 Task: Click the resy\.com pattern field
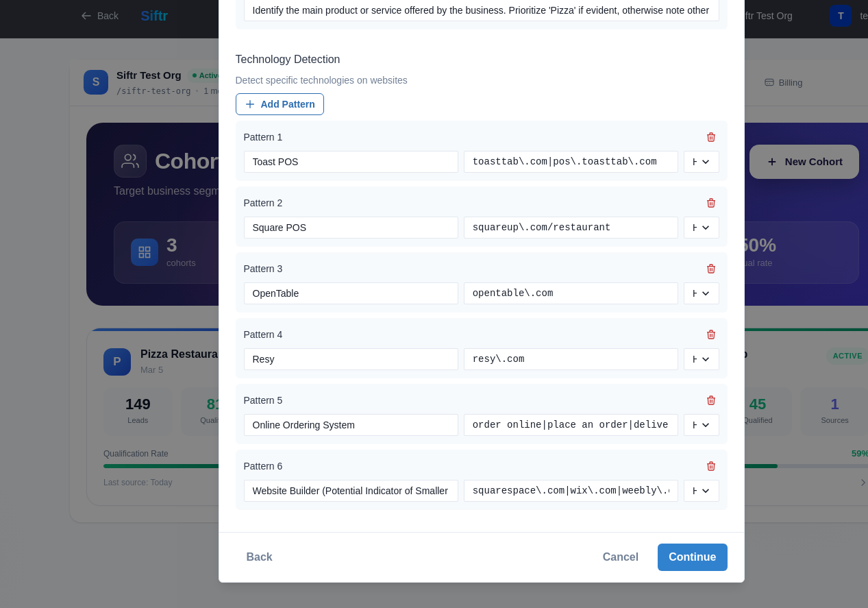[x=571, y=359]
